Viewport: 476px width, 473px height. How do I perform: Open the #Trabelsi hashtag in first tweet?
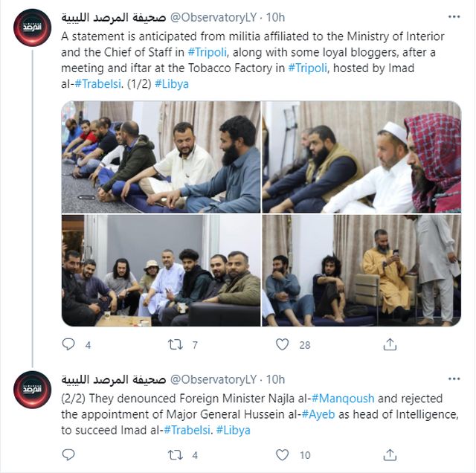tap(97, 84)
